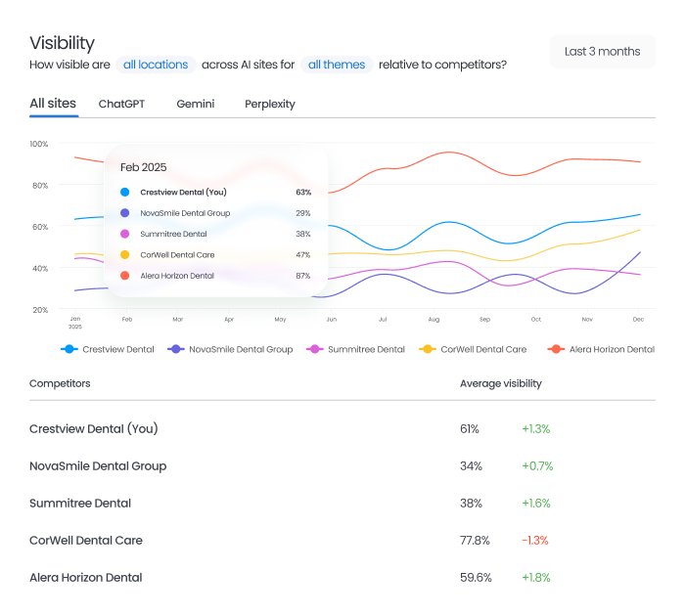The height and width of the screenshot is (616, 685).
Task: Click the Competitors column header
Action: [60, 383]
